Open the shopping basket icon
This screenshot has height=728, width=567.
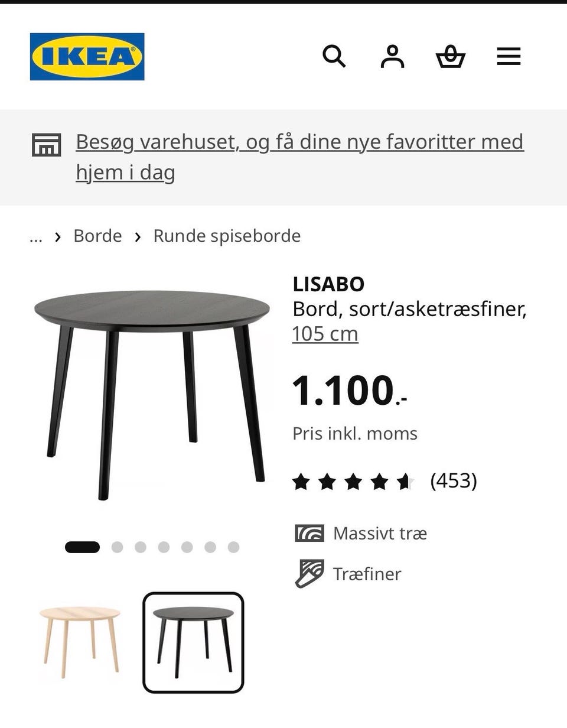tap(451, 57)
